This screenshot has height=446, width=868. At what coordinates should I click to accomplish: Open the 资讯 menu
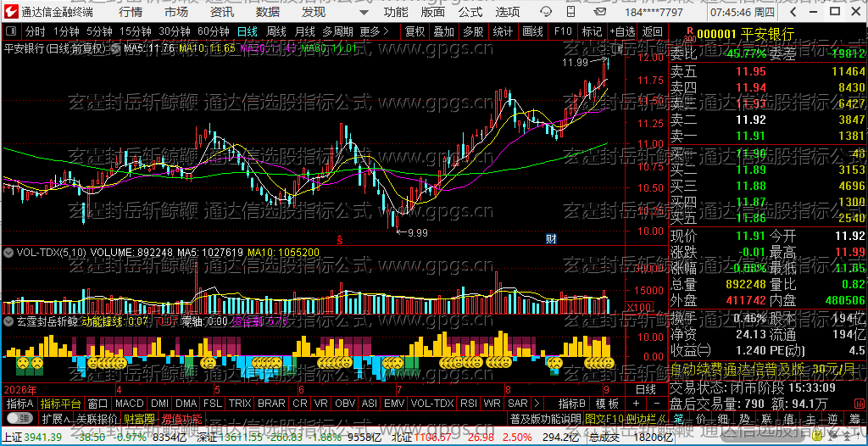[222, 12]
